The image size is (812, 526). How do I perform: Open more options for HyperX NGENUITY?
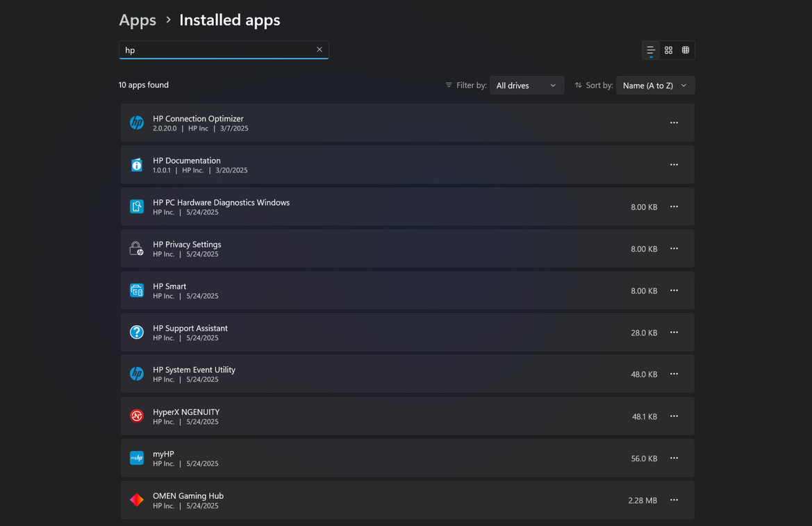674,417
